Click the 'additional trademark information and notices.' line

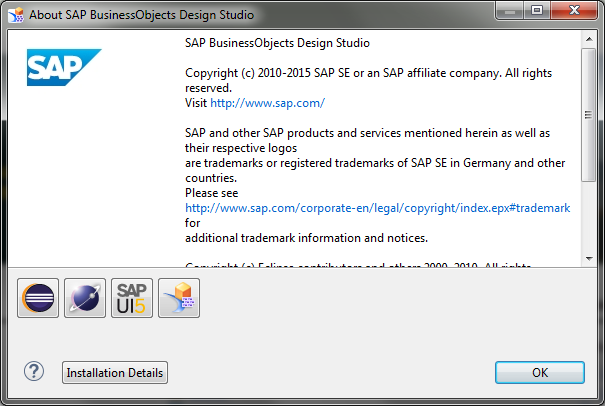pyautogui.click(x=306, y=238)
